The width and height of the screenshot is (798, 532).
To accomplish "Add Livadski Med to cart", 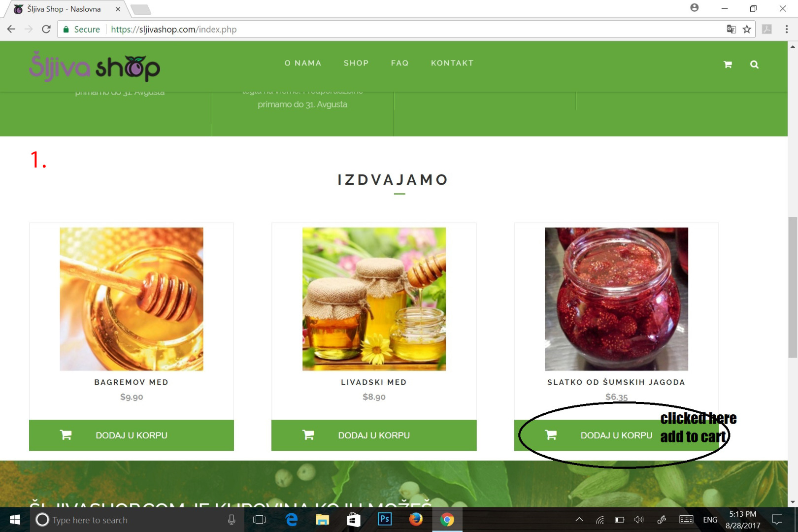I will [374, 435].
